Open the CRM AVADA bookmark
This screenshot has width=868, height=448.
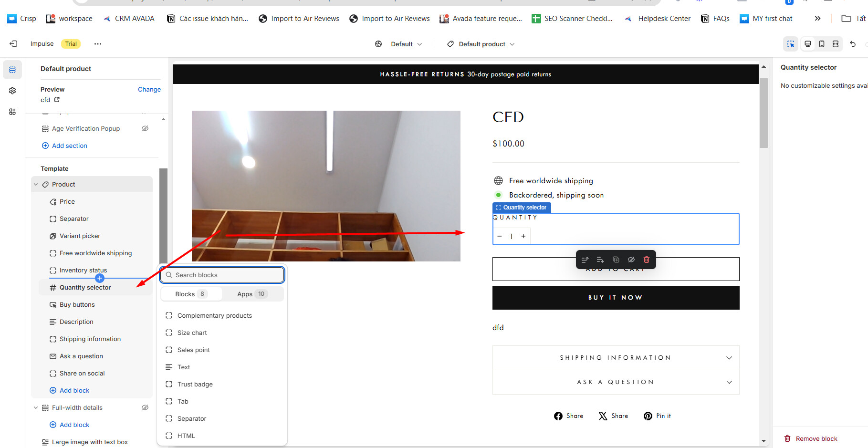[x=129, y=19]
